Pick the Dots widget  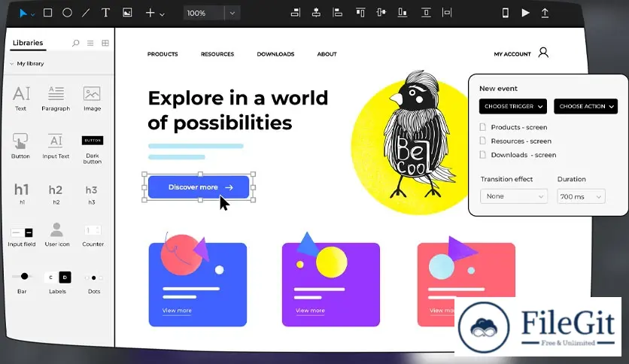[94, 284]
